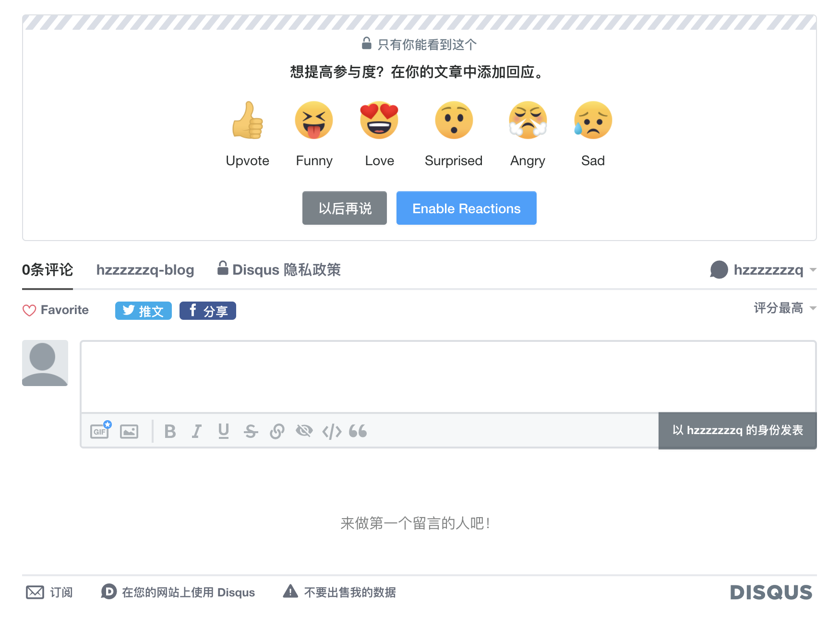Click the Angry text label
Screen dimensions: 840x630
[x=528, y=161]
